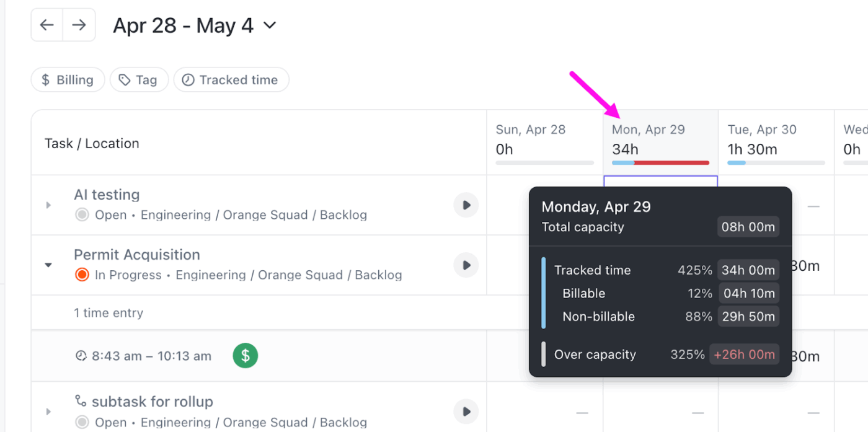The width and height of the screenshot is (868, 432).
Task: Click the Tag filter chip
Action: (x=139, y=79)
